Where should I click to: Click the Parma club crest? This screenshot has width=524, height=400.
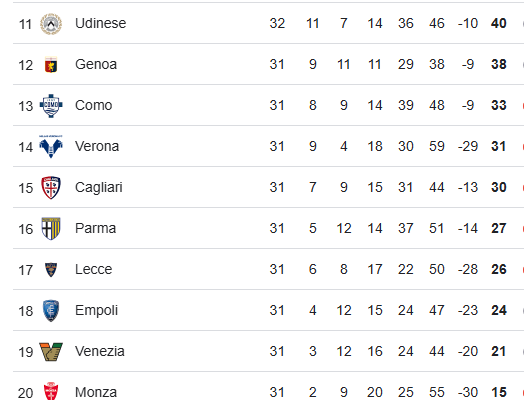click(x=51, y=229)
